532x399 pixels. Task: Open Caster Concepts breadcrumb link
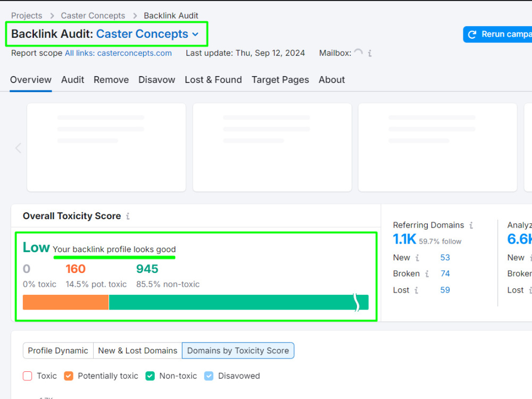[x=93, y=15]
